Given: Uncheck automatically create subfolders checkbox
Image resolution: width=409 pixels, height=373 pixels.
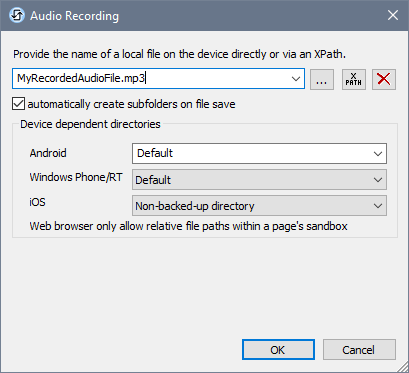Looking at the screenshot, I should 18,104.
